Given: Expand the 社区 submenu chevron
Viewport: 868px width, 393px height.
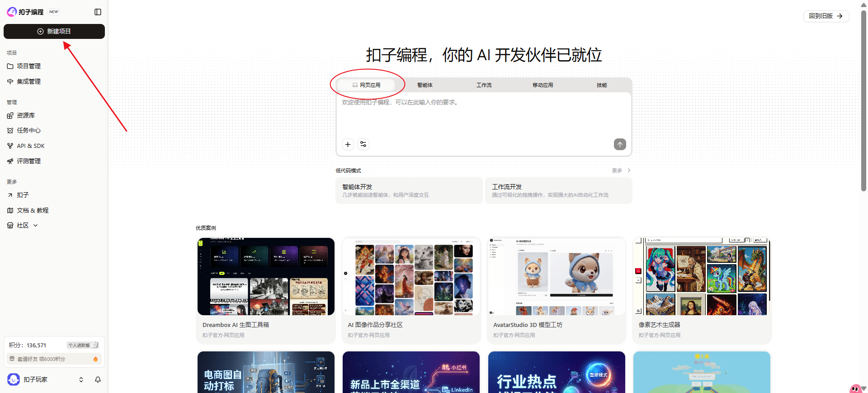Looking at the screenshot, I should [x=36, y=225].
